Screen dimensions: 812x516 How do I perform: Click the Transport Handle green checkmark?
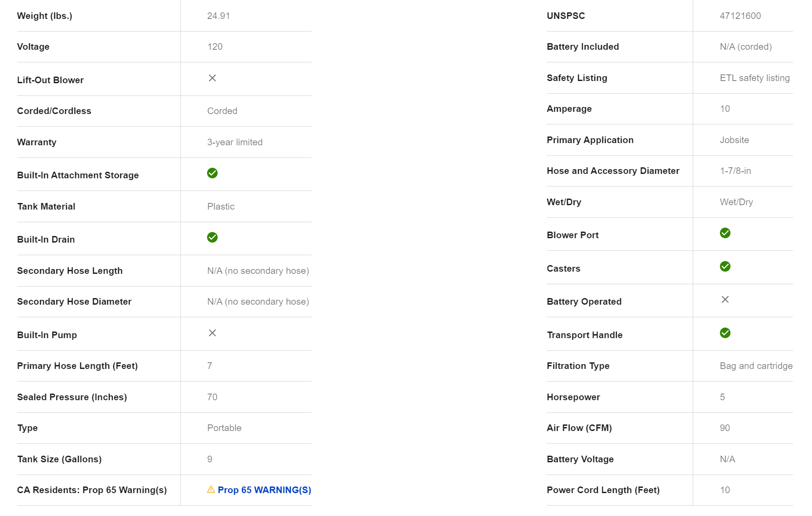(x=725, y=333)
